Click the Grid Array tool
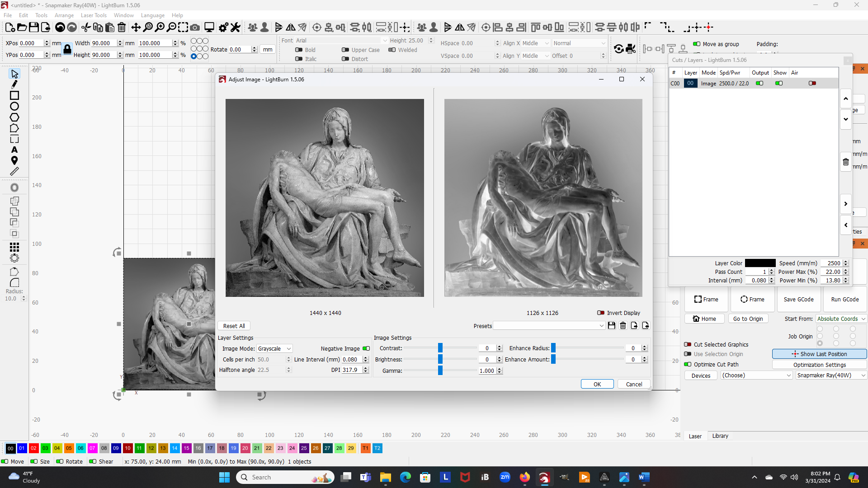 tap(14, 247)
